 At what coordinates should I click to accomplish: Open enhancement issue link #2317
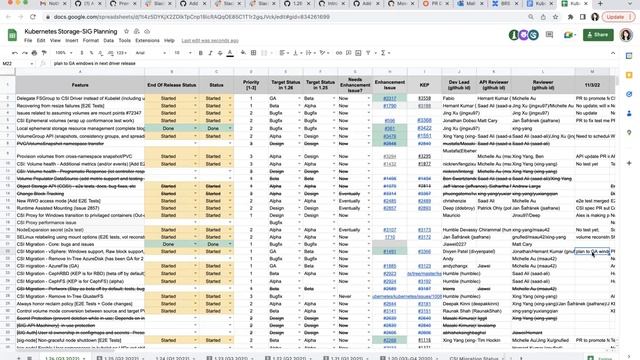tap(389, 98)
